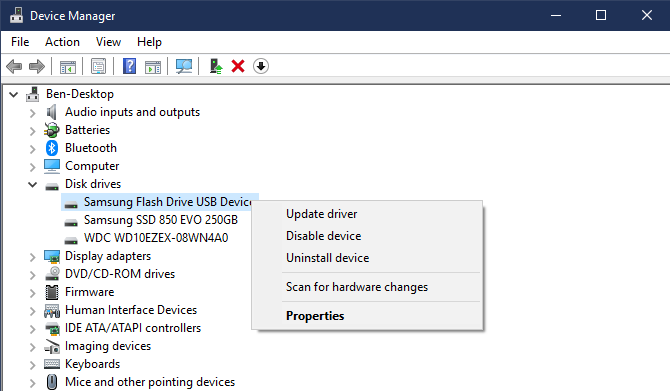Select Properties in the context menu
This screenshot has width=670, height=391.
315,316
